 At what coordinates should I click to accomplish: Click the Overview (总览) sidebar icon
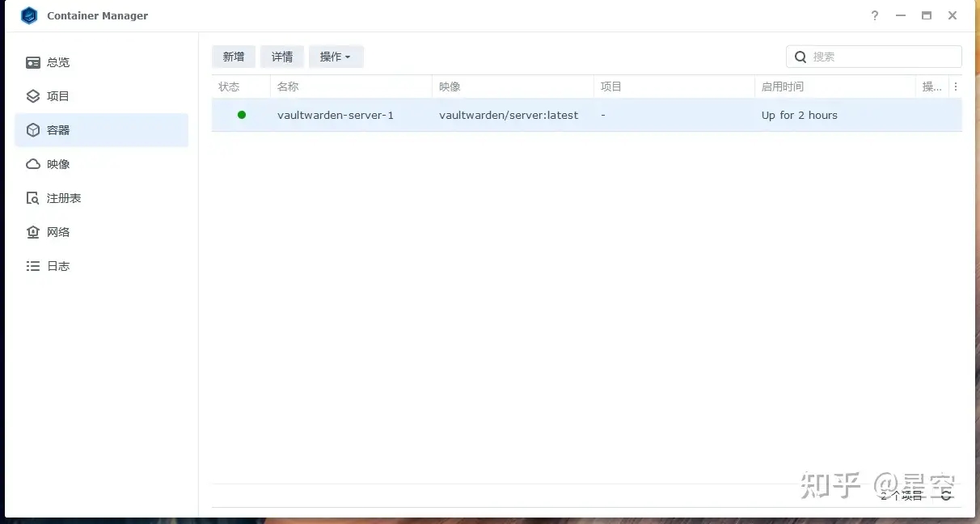click(x=33, y=62)
